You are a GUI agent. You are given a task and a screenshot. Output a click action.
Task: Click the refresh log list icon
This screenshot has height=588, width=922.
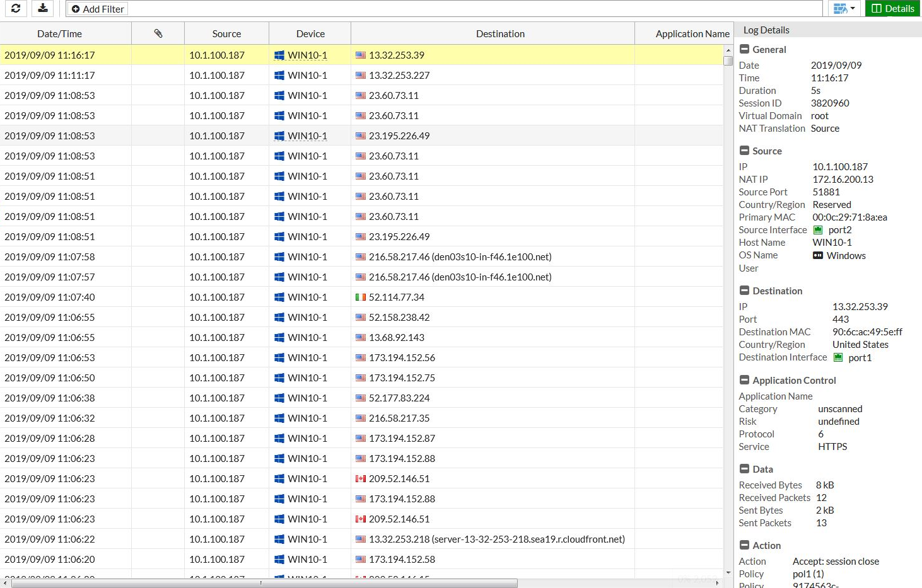pos(16,8)
